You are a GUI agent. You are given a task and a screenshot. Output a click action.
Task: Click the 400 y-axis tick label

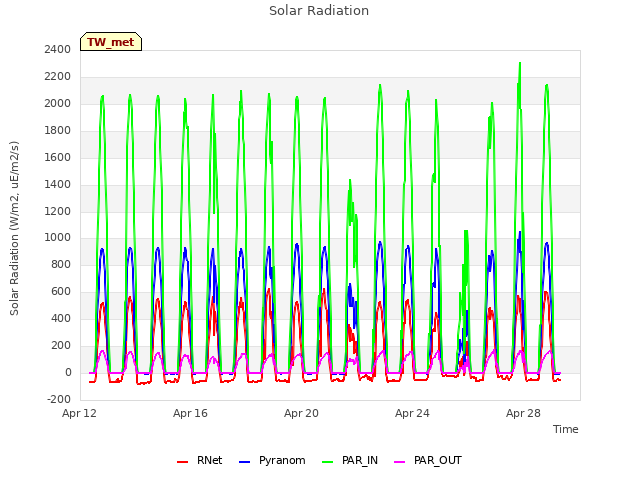61,318
